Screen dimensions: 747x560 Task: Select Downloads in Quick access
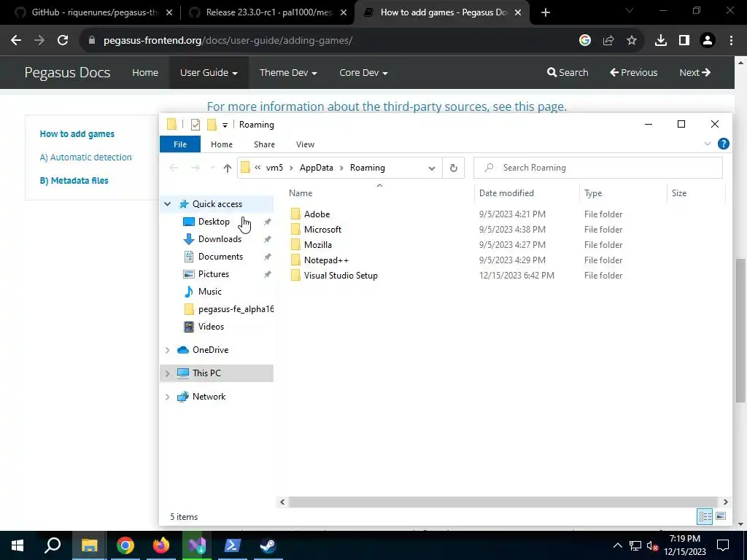220,239
